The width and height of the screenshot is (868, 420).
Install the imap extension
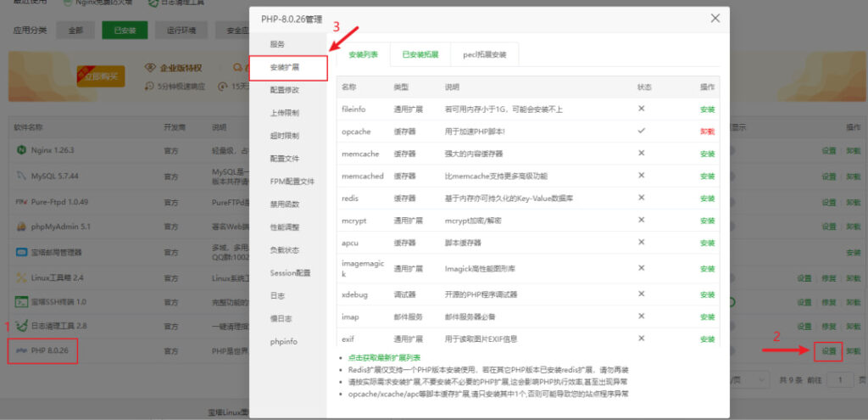[708, 316]
